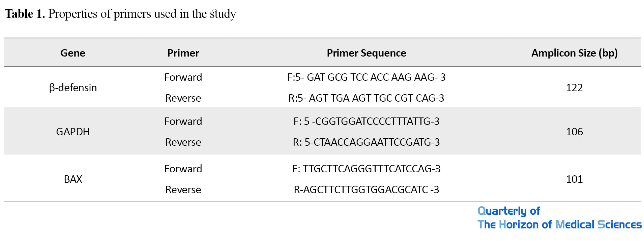Click the Amplicon Size (bp) header
This screenshot has width=644, height=244.
pos(574,53)
